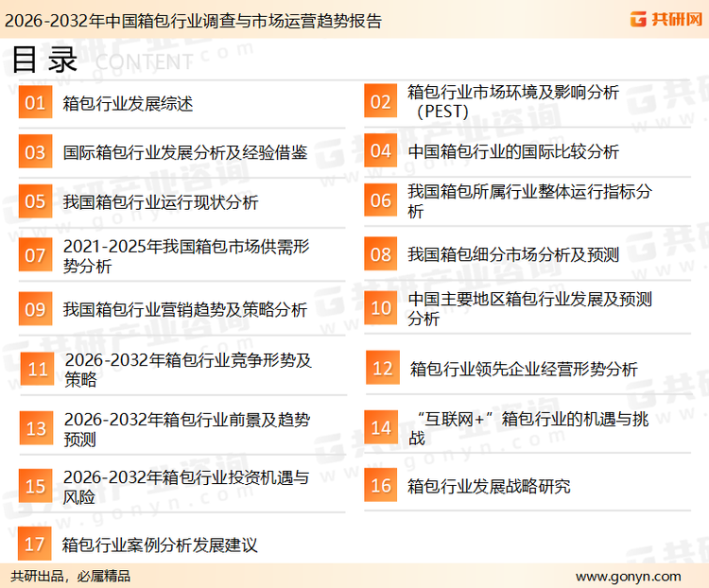Open chapter 我国箱包行业营销趋势及策略分析
Viewport: 709px width, 588px height.
185,310
